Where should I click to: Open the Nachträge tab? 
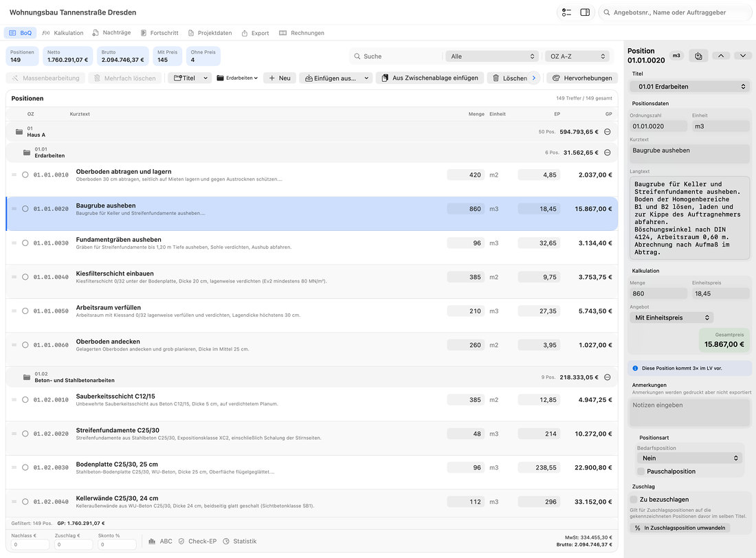111,33
